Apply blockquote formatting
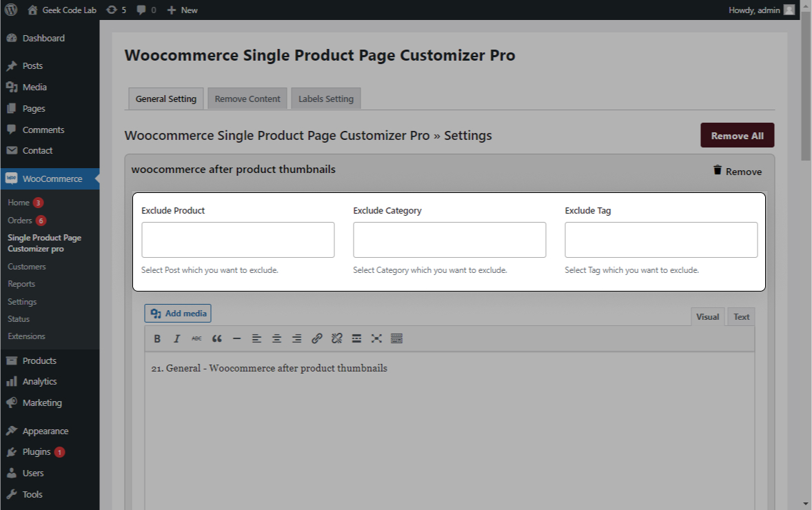Viewport: 812px width, 510px height. [217, 338]
